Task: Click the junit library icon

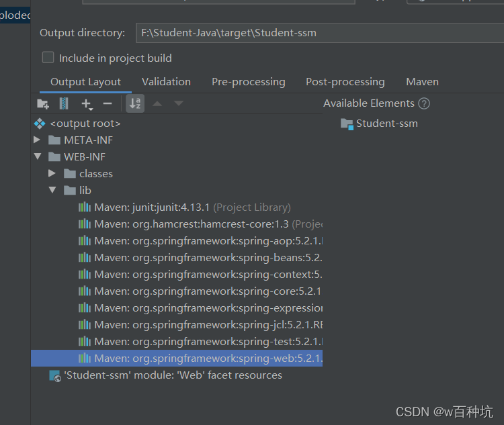Action: point(85,207)
